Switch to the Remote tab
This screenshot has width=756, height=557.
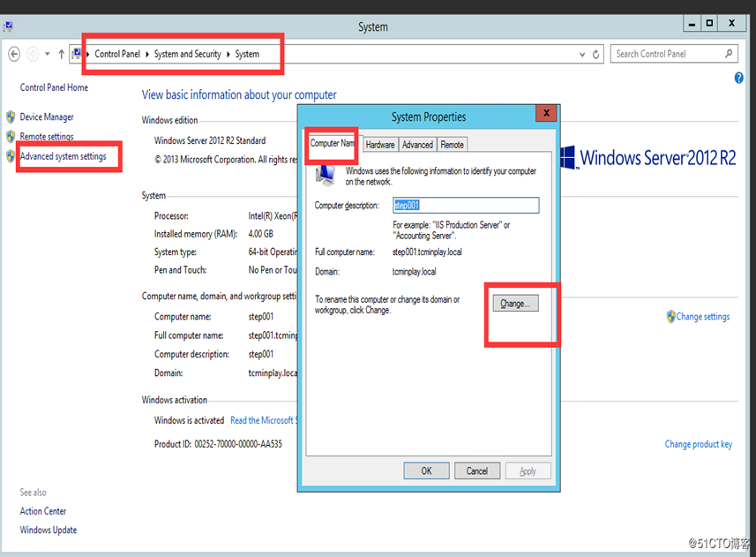(x=453, y=145)
